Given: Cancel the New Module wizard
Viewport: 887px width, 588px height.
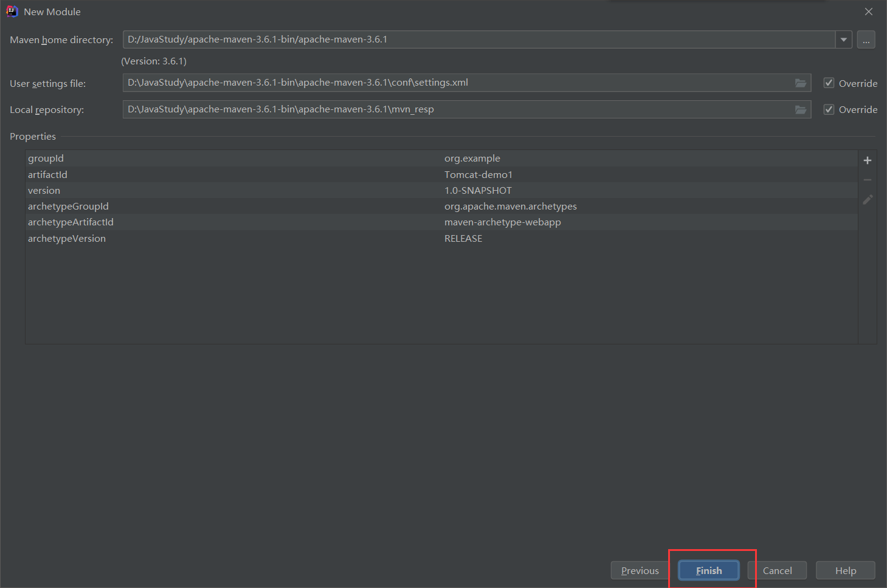Looking at the screenshot, I should click(778, 570).
